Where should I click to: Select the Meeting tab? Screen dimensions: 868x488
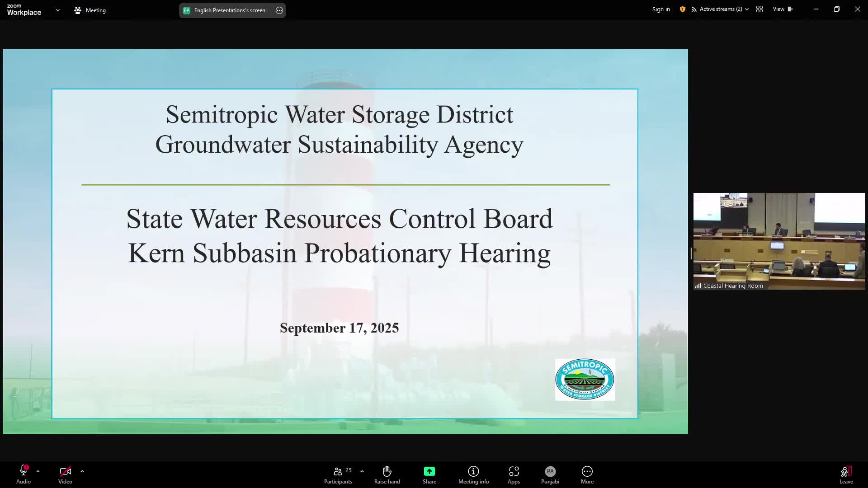[90, 10]
